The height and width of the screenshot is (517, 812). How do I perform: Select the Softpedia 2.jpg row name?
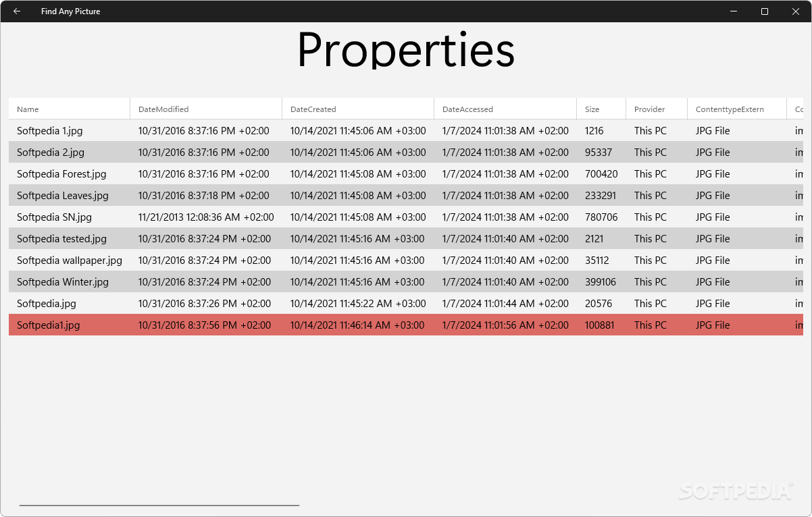pos(51,153)
